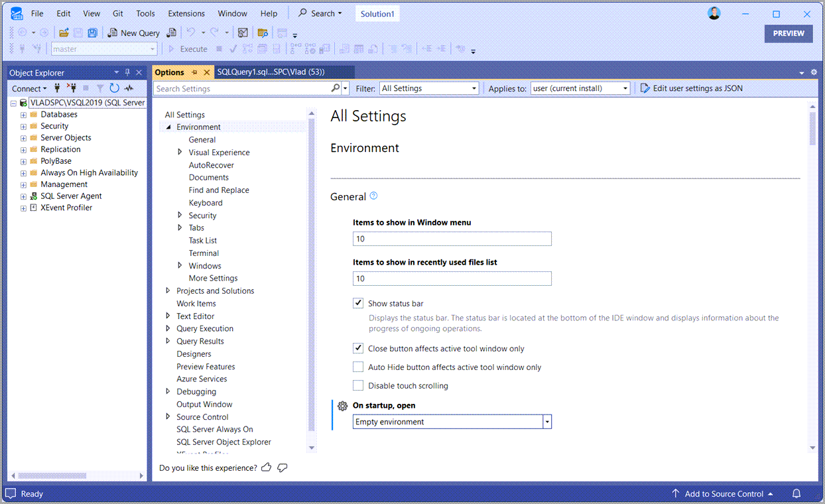Screen dimensions: 825x504
Task: Click the PREVIEW button
Action: pos(789,33)
